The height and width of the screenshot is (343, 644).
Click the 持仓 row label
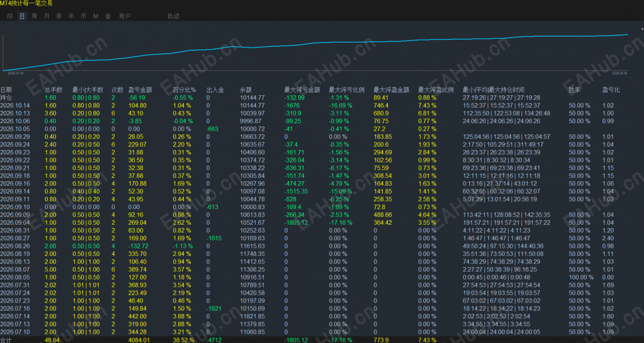[x=6, y=98]
